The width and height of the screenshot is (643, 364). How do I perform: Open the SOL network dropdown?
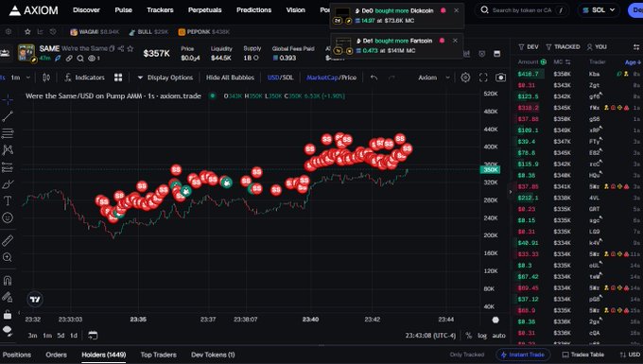point(600,10)
